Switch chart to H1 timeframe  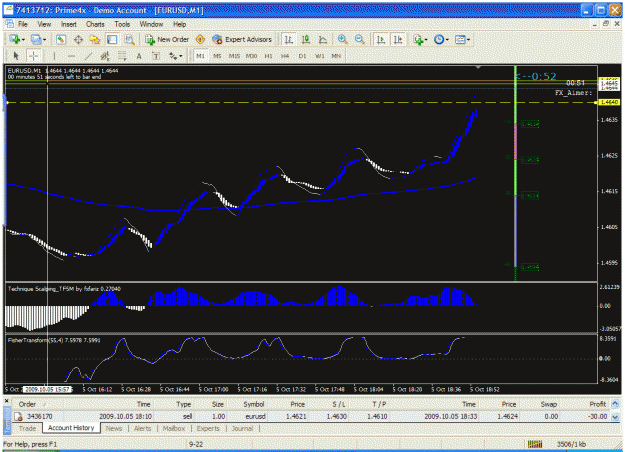tap(268, 56)
